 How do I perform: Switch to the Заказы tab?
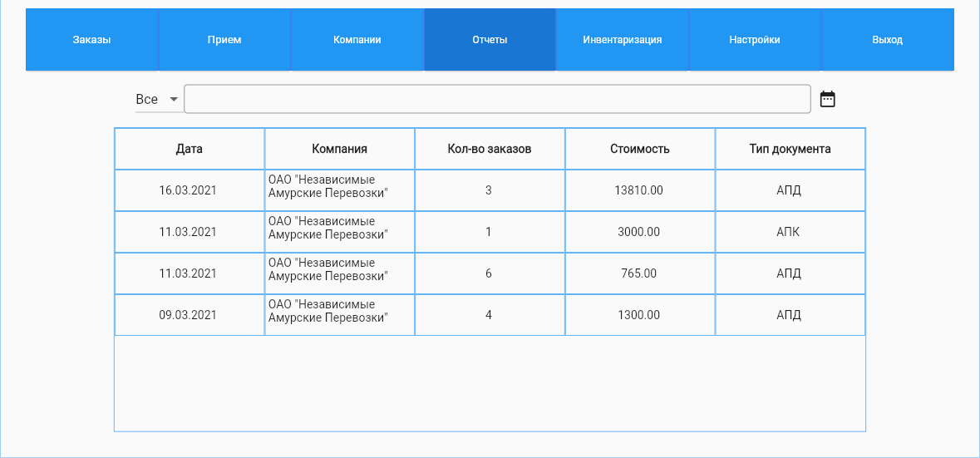pos(92,39)
